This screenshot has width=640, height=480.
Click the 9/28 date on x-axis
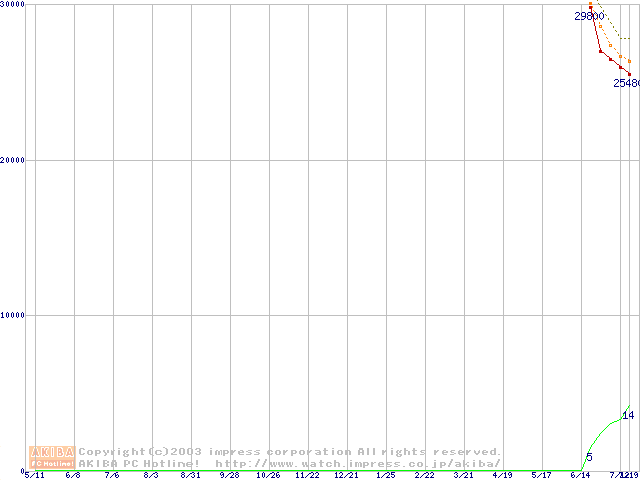click(x=229, y=475)
